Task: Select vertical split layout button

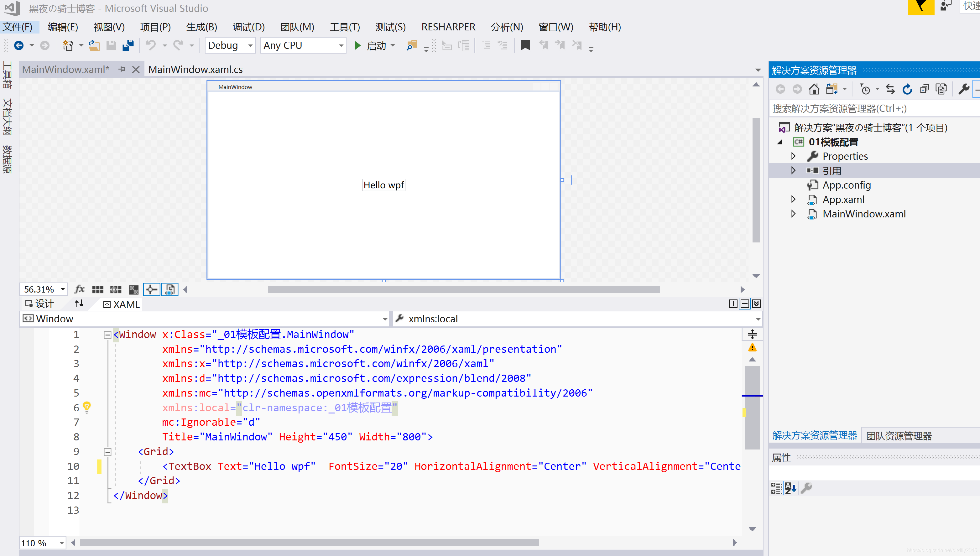Action: coord(732,304)
